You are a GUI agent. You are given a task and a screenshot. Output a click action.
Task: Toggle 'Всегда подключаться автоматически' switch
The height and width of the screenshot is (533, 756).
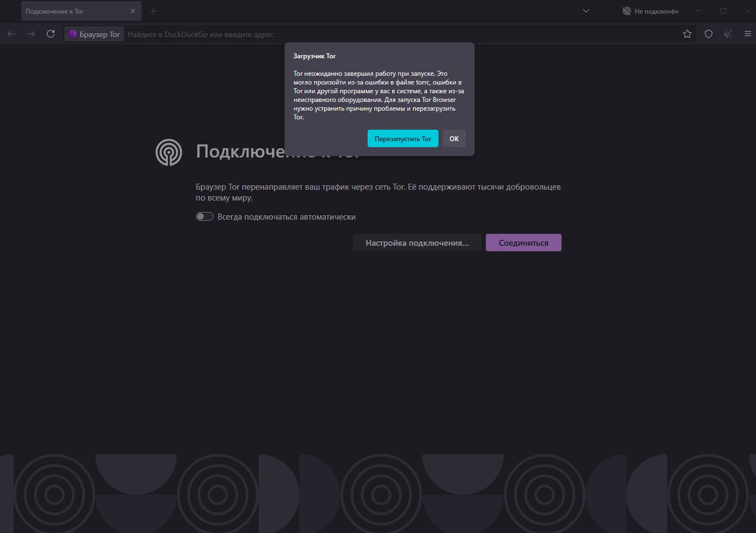pyautogui.click(x=205, y=216)
